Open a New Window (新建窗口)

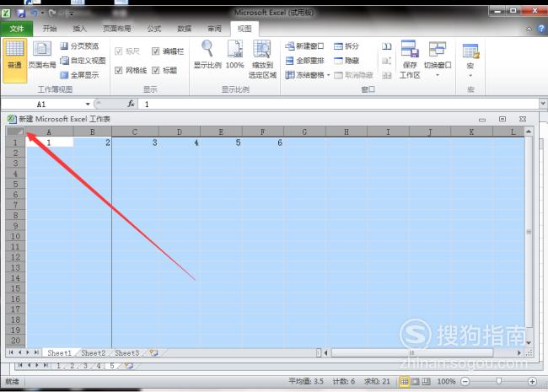pyautogui.click(x=304, y=46)
